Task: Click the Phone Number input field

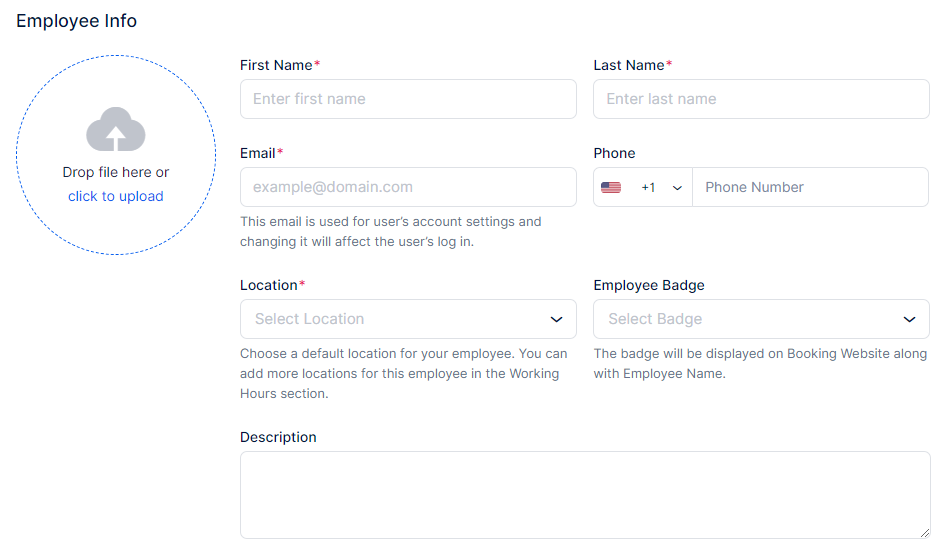Action: pyautogui.click(x=811, y=187)
